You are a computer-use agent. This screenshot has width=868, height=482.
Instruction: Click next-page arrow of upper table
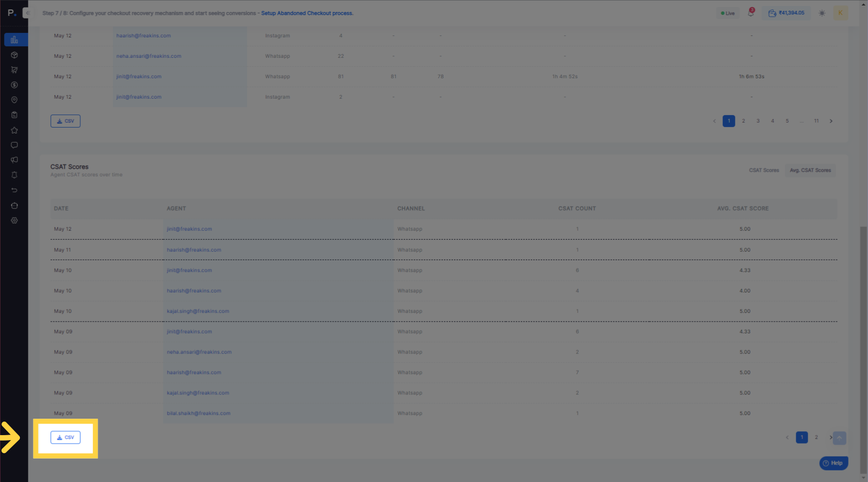tap(831, 121)
